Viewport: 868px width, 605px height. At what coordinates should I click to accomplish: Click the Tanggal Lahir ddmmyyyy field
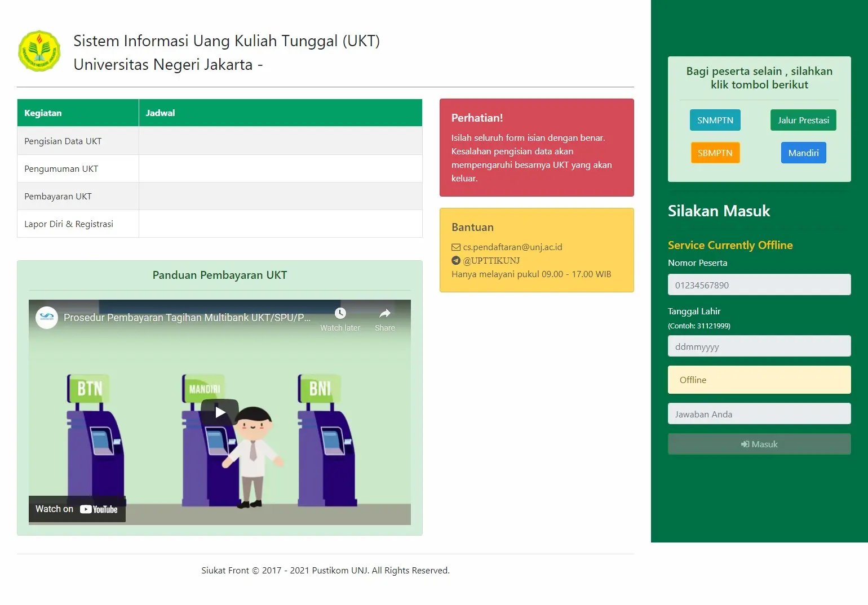(x=759, y=346)
